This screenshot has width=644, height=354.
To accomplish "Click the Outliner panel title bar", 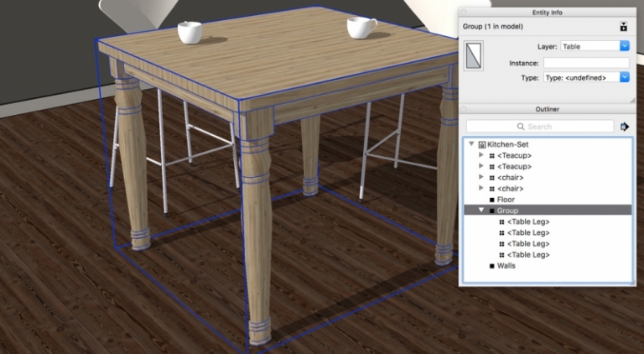I will pyautogui.click(x=547, y=109).
